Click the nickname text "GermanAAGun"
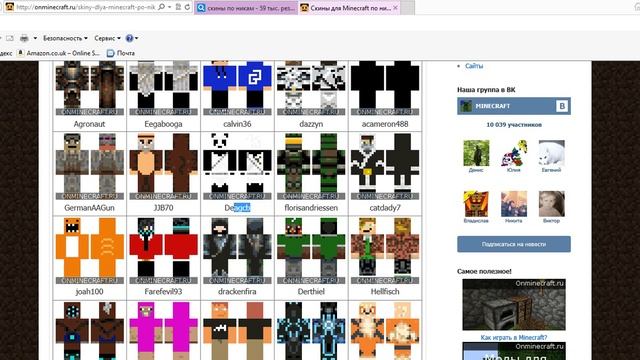This screenshot has width=640, height=360. pos(89,208)
